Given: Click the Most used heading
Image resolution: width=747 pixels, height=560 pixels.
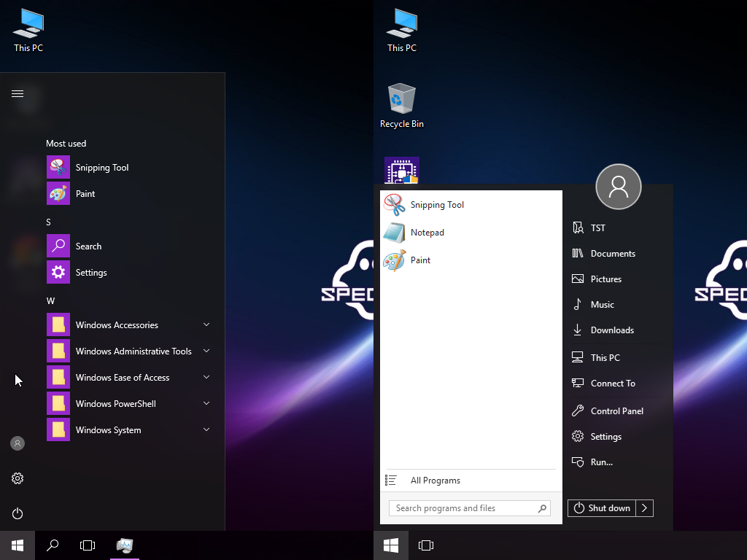Looking at the screenshot, I should coord(66,144).
